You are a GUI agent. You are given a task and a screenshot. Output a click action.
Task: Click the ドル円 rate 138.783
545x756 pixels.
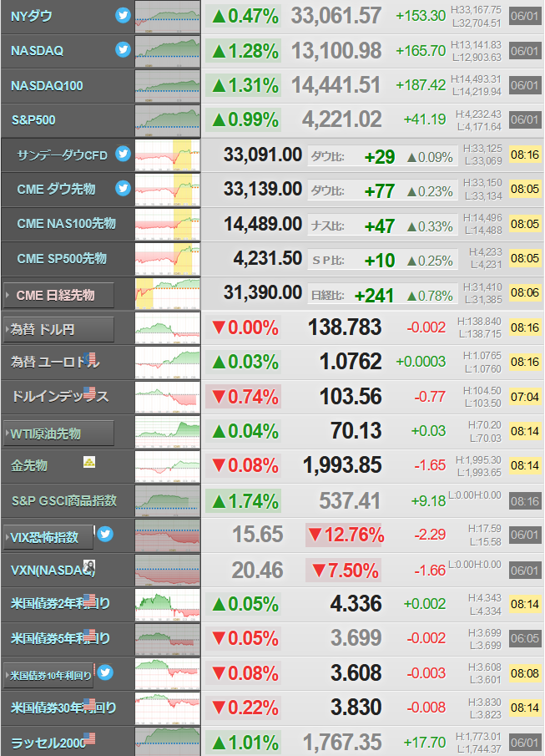345,327
